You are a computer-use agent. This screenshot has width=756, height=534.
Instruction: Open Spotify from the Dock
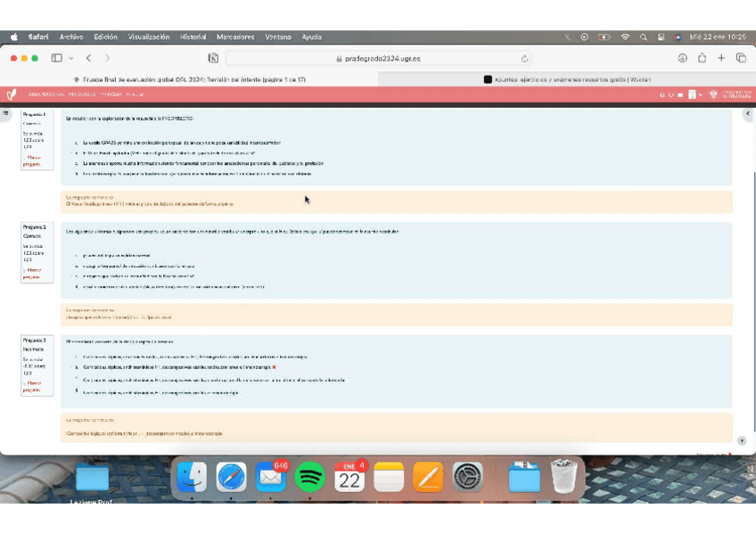click(309, 477)
